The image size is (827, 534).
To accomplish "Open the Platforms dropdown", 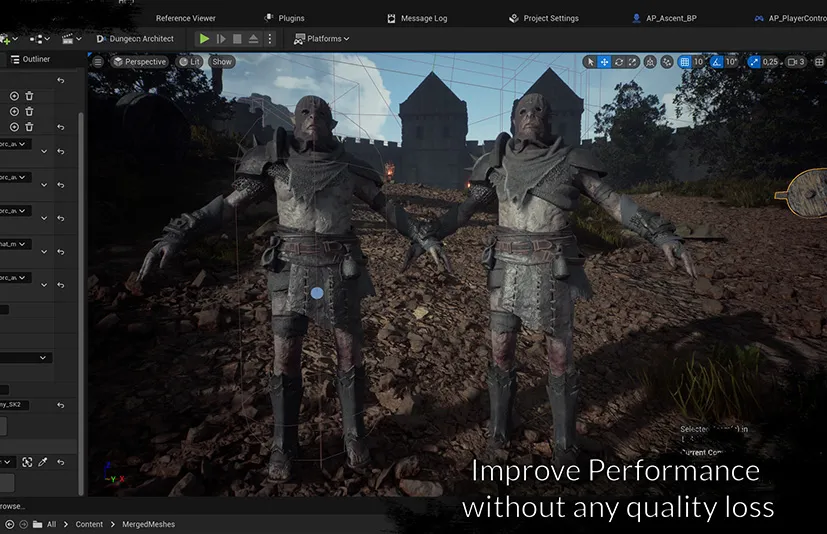I will coord(322,39).
